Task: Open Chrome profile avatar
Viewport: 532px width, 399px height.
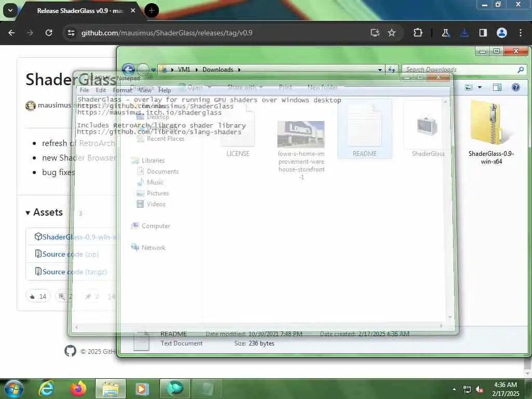Action: (502, 33)
